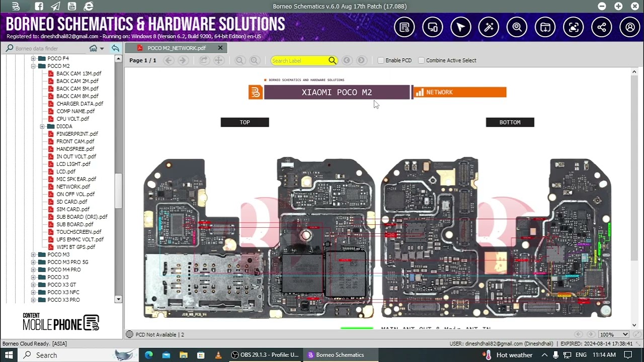Collapse the POCO M2 folder
Image resolution: width=644 pixels, height=362 pixels.
click(33, 66)
